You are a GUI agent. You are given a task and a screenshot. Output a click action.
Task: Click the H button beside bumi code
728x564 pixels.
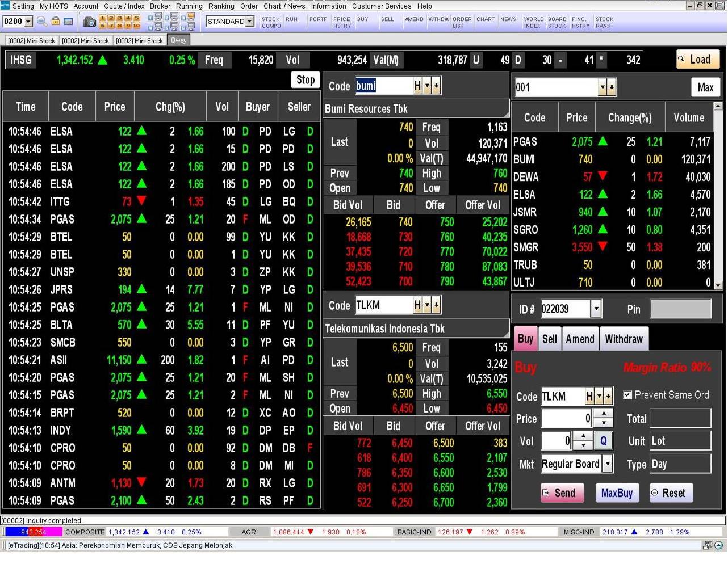pos(417,86)
